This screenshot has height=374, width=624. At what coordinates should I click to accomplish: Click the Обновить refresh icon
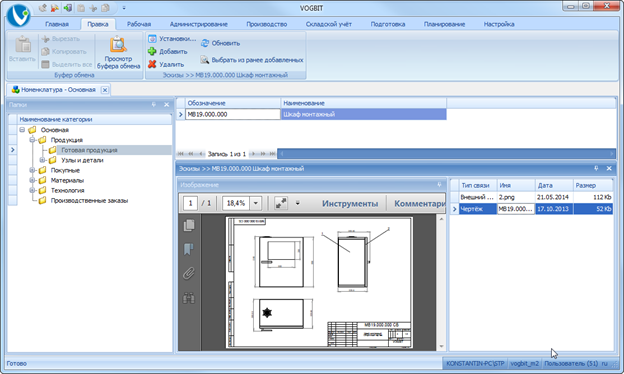tap(205, 43)
